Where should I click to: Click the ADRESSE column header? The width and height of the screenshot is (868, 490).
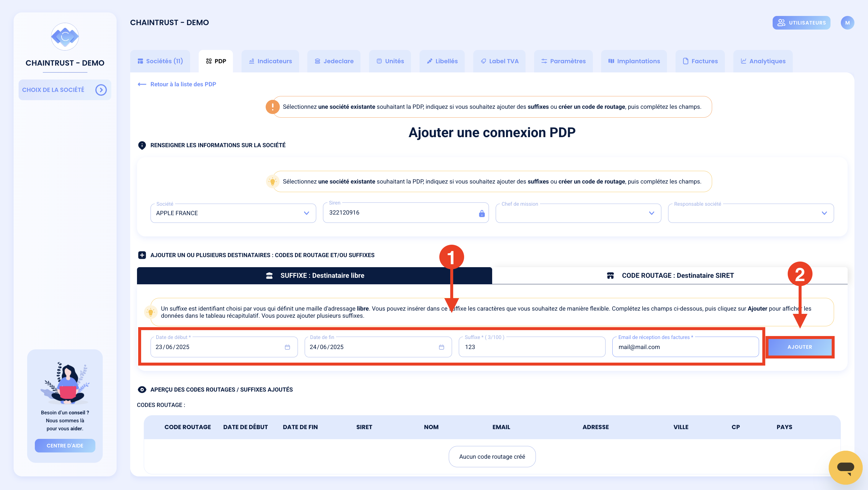(595, 427)
